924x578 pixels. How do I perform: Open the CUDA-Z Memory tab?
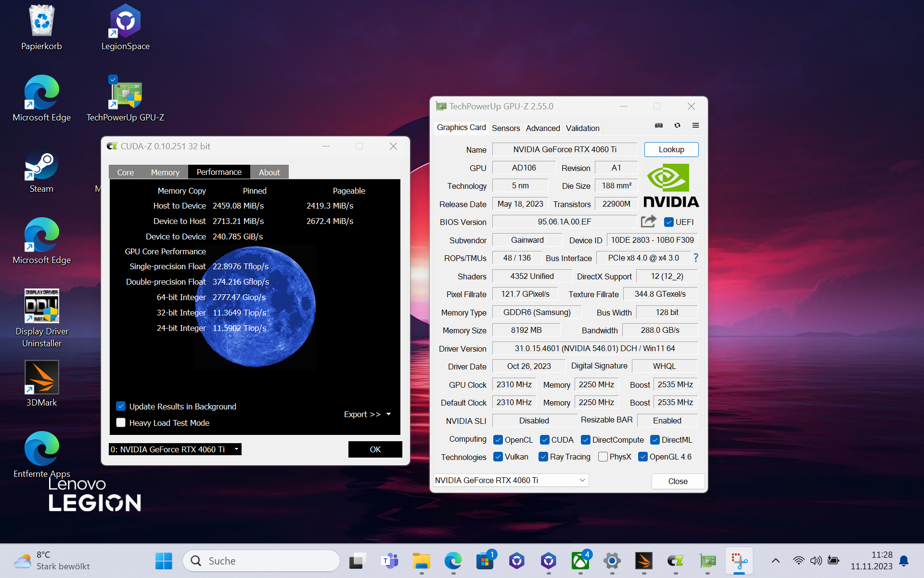coord(165,172)
